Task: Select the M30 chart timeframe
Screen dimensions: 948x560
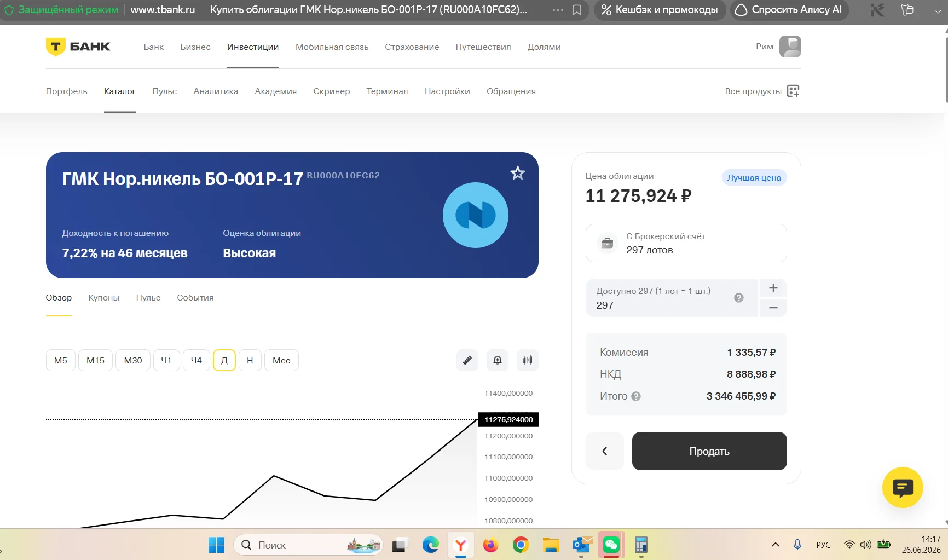Action: pyautogui.click(x=133, y=360)
